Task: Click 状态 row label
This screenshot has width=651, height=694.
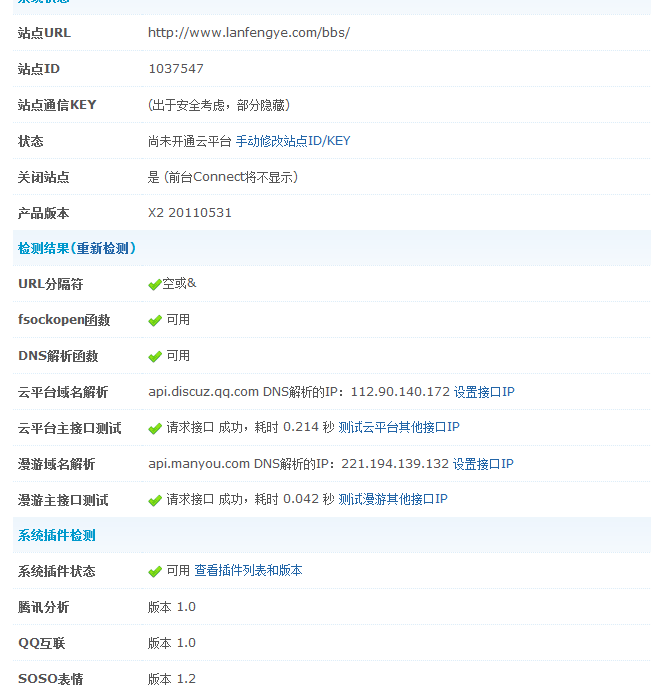Action: [31, 142]
